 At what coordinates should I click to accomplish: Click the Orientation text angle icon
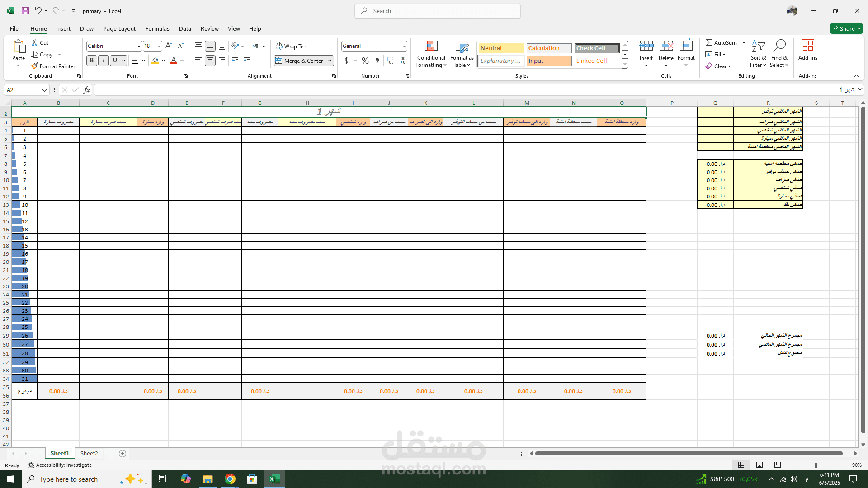click(x=235, y=46)
